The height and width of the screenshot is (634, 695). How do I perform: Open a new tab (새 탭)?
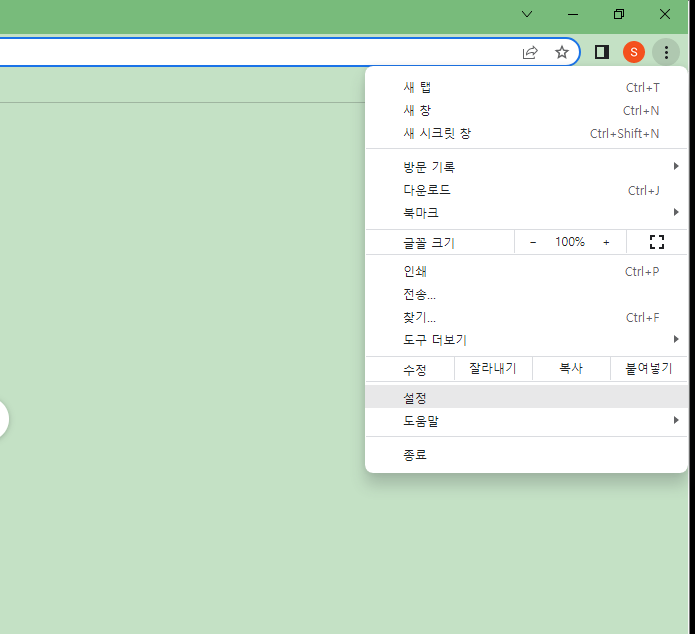point(526,87)
